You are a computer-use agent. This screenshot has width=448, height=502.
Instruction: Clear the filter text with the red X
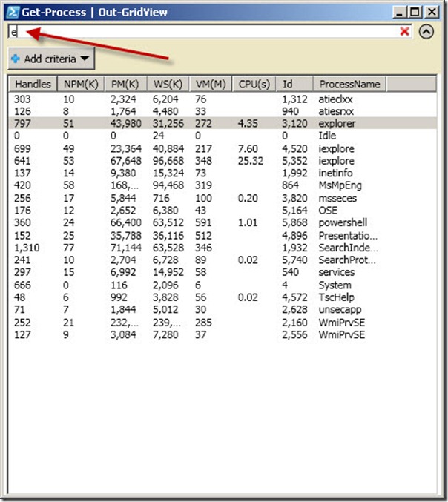click(405, 31)
